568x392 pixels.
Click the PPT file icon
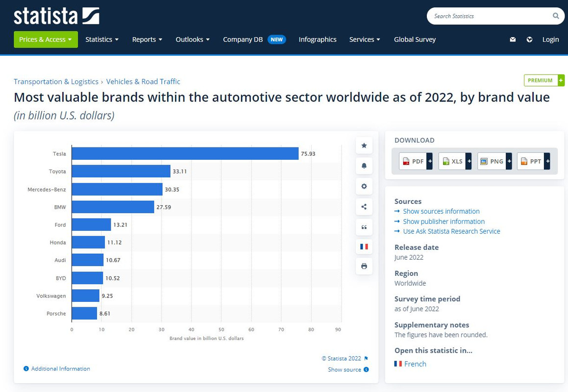[524, 161]
